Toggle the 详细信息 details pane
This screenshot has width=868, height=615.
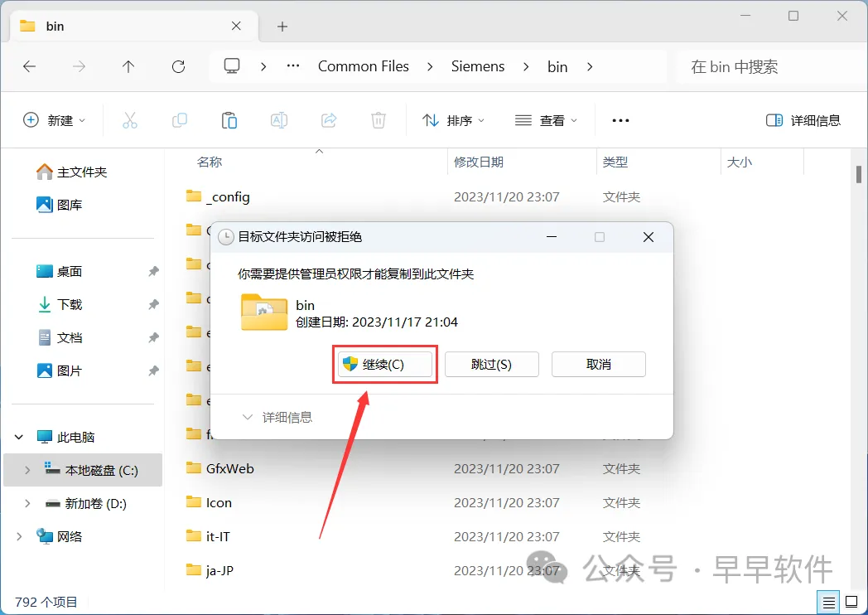tap(803, 120)
